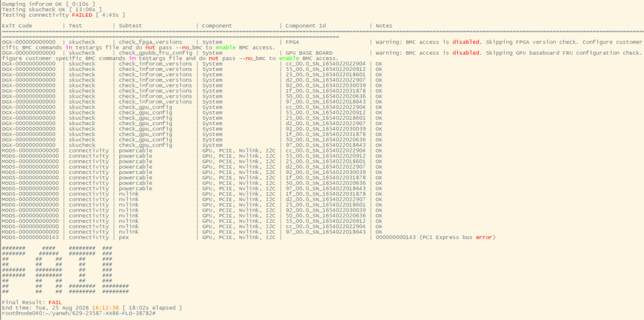Click the orange 16:12:38 end time
Screen dimensions: 644x320
(106, 307)
